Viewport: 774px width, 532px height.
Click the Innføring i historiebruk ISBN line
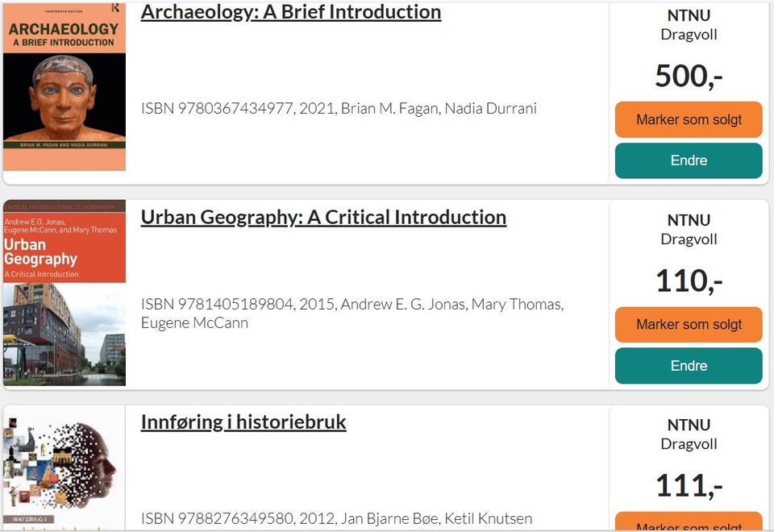click(x=336, y=519)
